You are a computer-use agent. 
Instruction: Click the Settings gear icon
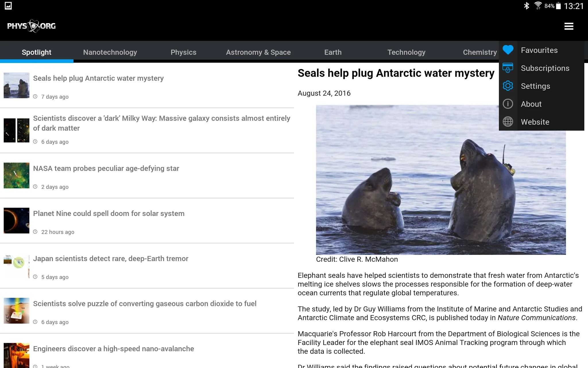pos(508,86)
